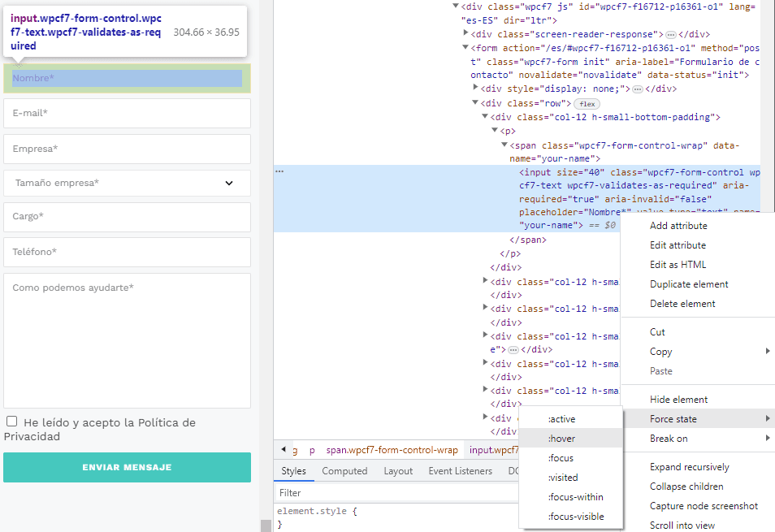Click the E-mail* input field

pyautogui.click(x=127, y=113)
